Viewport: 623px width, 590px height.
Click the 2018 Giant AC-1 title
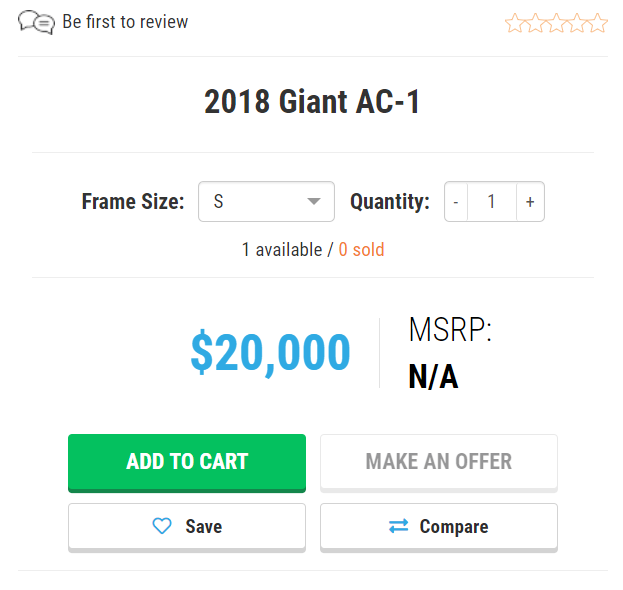pyautogui.click(x=312, y=102)
